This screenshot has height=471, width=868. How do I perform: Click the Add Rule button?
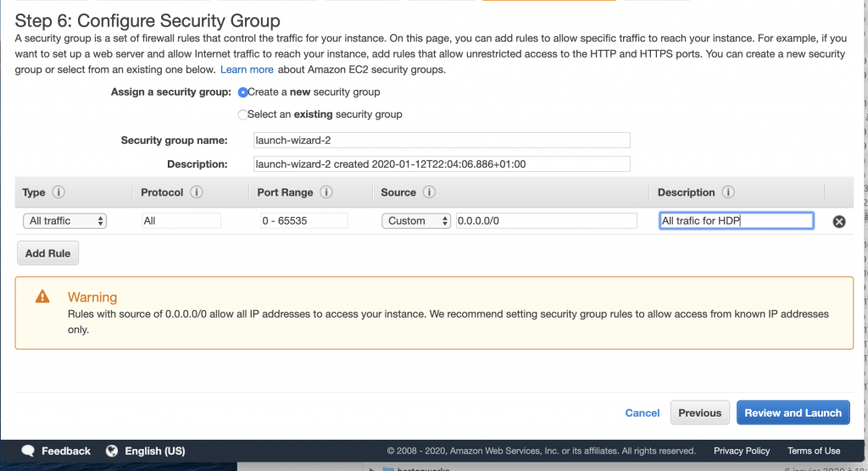pyautogui.click(x=47, y=253)
